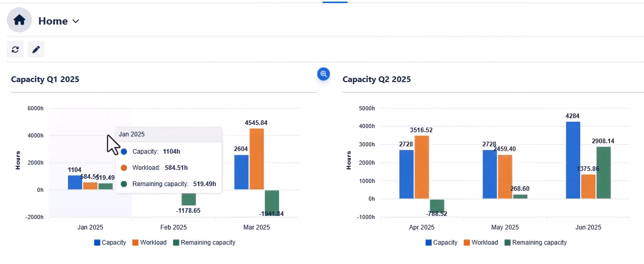Select the Capacity Q1 2025 widget title

click(45, 79)
